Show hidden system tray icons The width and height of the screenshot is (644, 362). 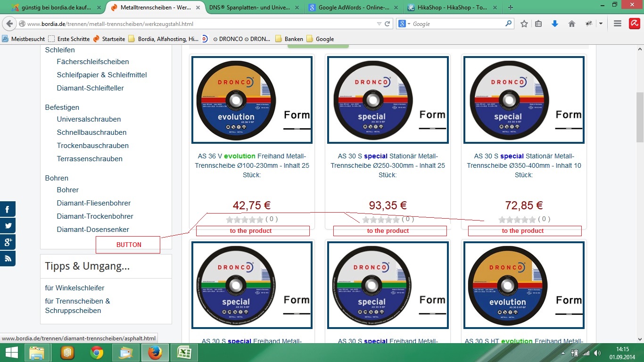[x=564, y=353]
